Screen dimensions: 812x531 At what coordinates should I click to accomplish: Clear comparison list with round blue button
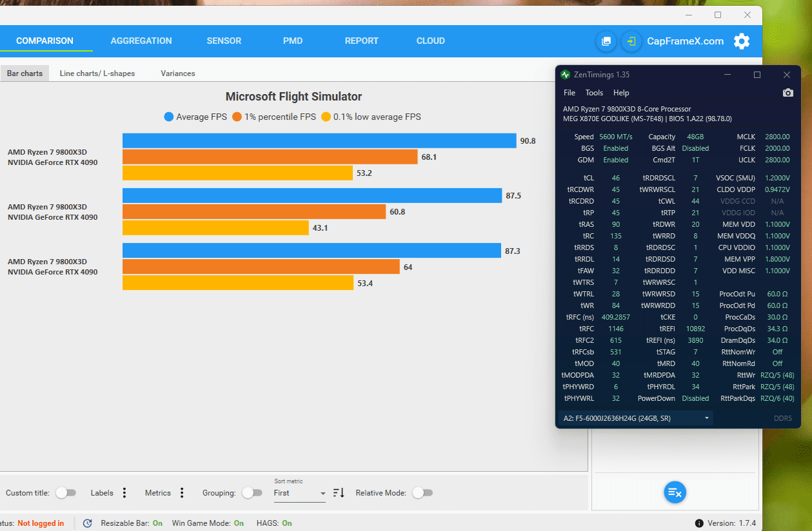675,492
